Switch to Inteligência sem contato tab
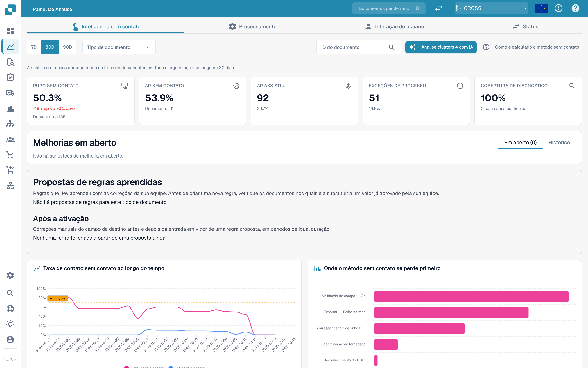The image size is (588, 368). click(105, 26)
